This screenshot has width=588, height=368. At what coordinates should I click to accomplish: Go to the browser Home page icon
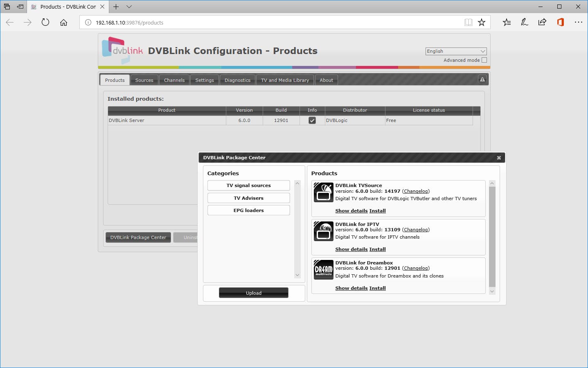63,23
